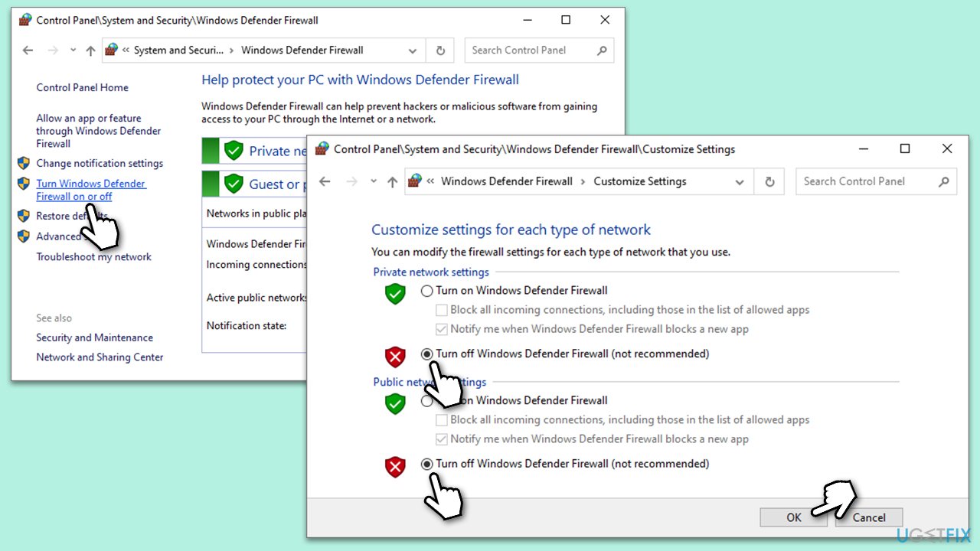Click the Help protect your PC heading
The image size is (980, 551).
361,80
